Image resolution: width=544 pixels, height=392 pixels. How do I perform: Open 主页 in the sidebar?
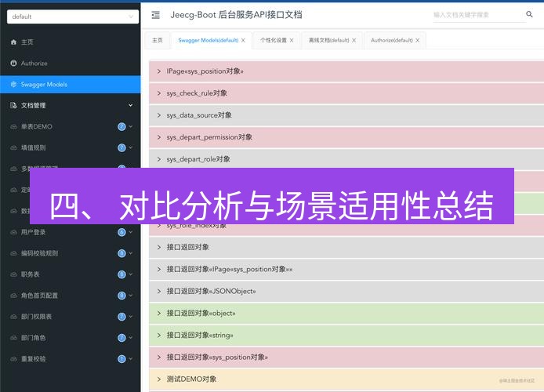tap(71, 42)
